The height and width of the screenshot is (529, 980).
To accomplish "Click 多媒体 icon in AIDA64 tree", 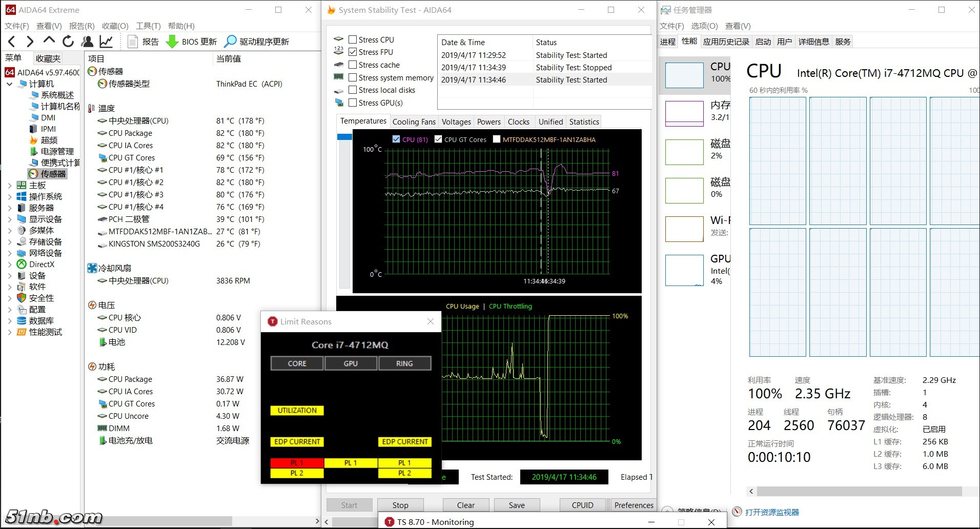I will click(x=22, y=230).
